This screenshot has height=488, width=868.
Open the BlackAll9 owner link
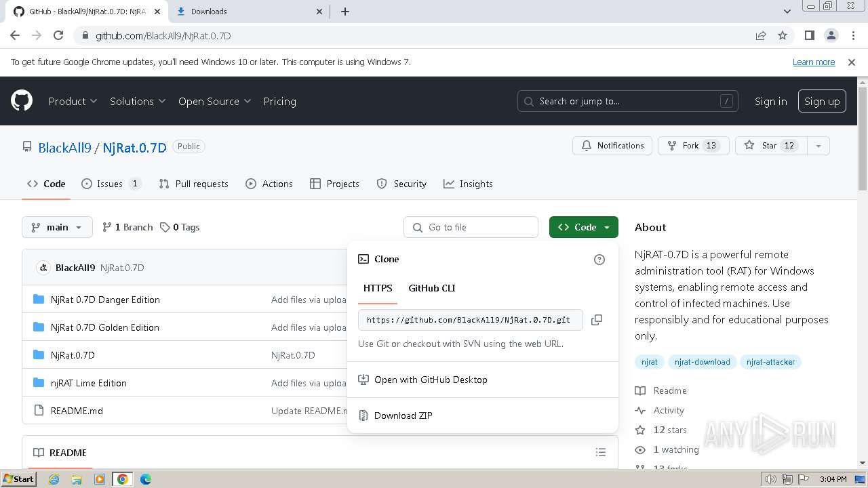coord(64,147)
